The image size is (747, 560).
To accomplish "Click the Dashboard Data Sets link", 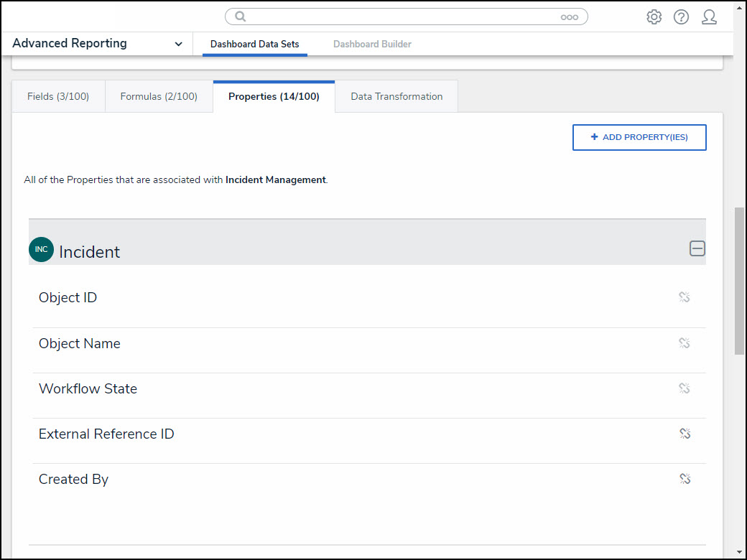I will pyautogui.click(x=254, y=45).
